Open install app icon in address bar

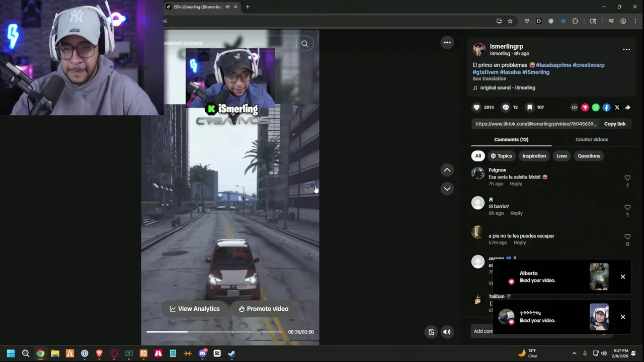click(499, 21)
